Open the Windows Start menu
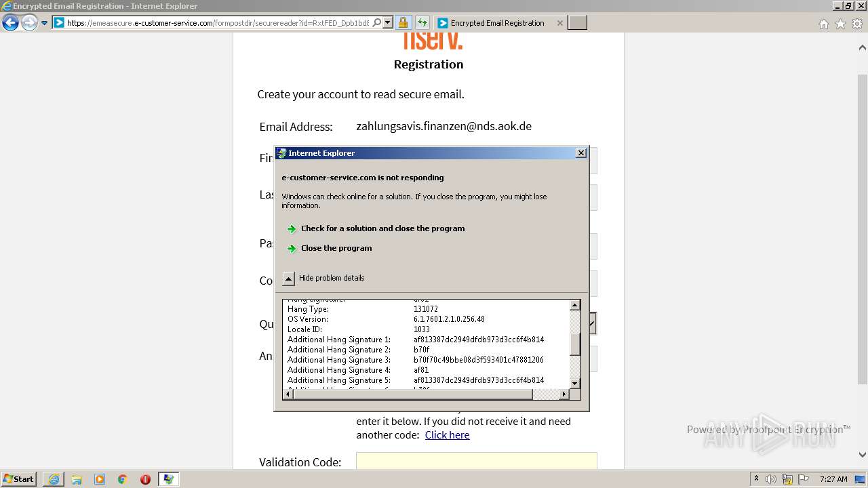The image size is (868, 488). (19, 479)
